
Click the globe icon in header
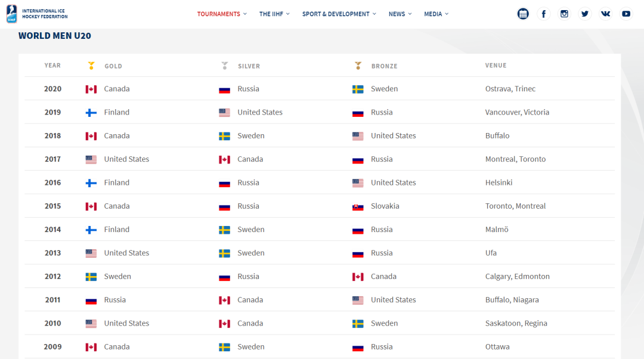point(523,14)
